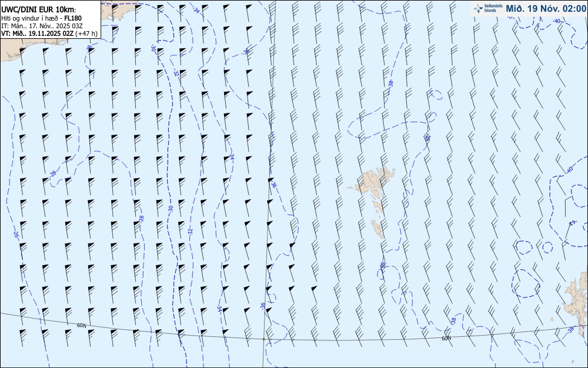Click the "VT: Mið.. 19.11.2025 02Z (+47 h)" line
Viewport: 588px width, 368px height.
pyautogui.click(x=49, y=34)
